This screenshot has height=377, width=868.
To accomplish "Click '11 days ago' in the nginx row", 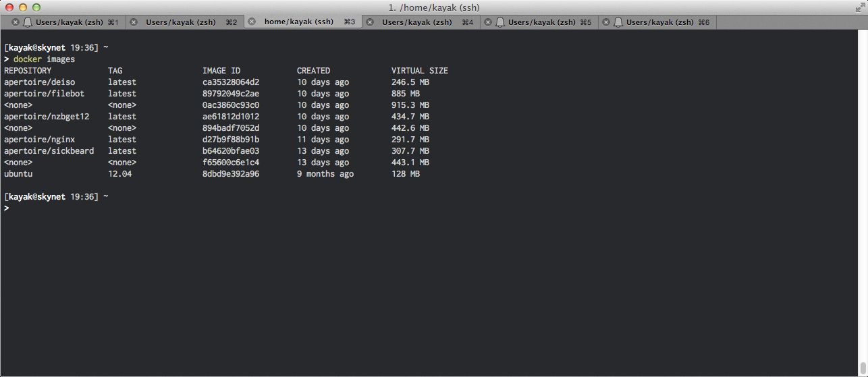I will 323,140.
